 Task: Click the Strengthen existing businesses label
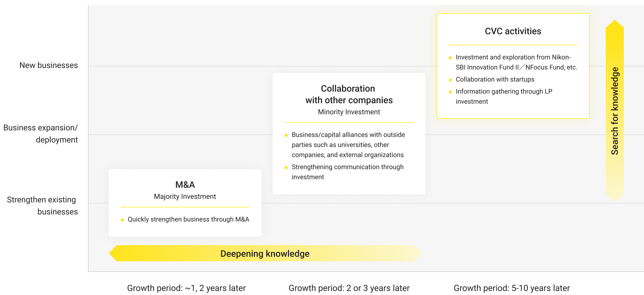[x=42, y=206]
